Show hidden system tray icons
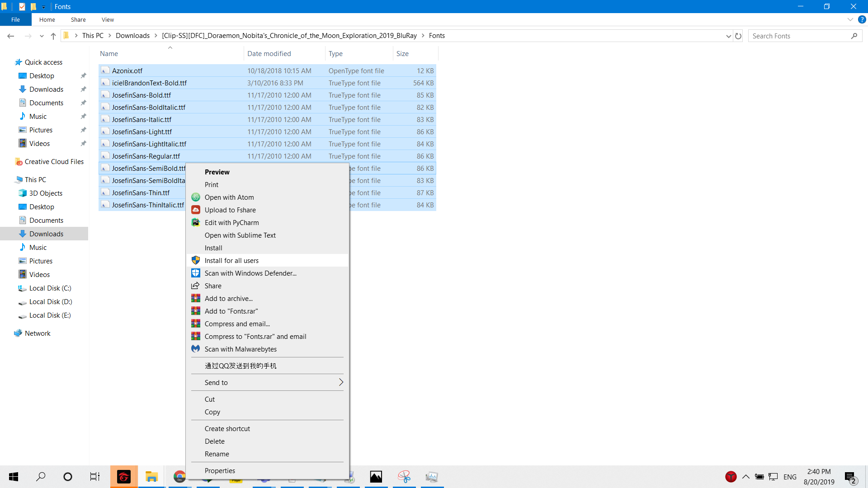This screenshot has height=488, width=868. (746, 477)
